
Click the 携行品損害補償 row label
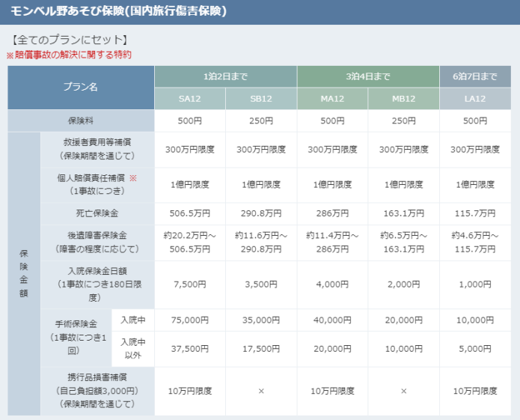click(x=97, y=391)
